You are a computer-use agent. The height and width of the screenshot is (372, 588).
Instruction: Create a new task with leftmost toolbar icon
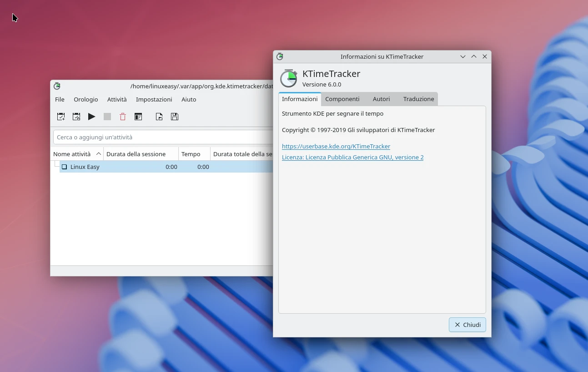pyautogui.click(x=60, y=117)
